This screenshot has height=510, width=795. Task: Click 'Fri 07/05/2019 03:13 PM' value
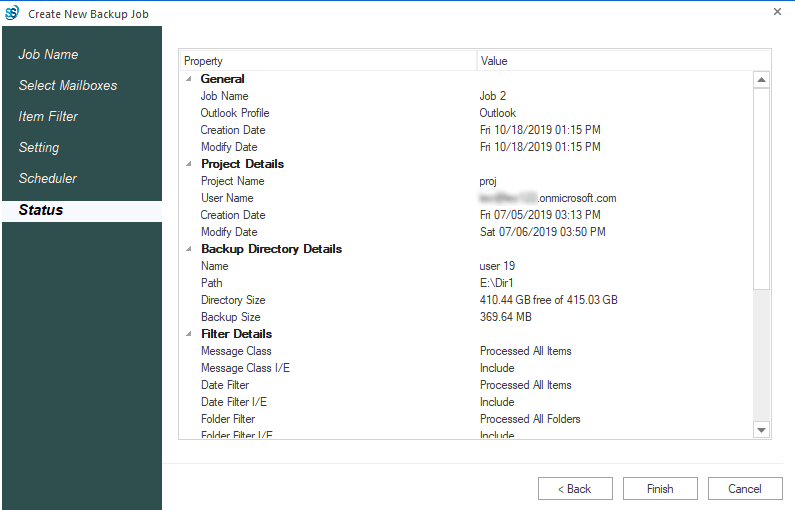point(540,215)
